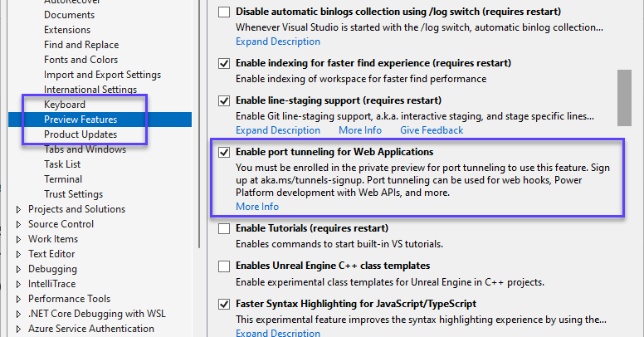The height and width of the screenshot is (337, 644).
Task: Select International Settings item
Action: pos(90,90)
